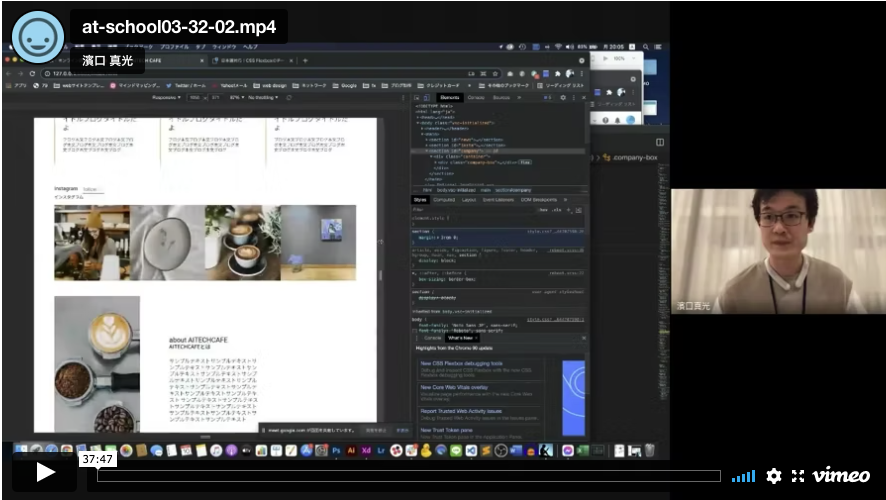Image resolution: width=886 pixels, height=500 pixels.
Task: Open the Responsive device dropdown
Action: pyautogui.click(x=166, y=98)
